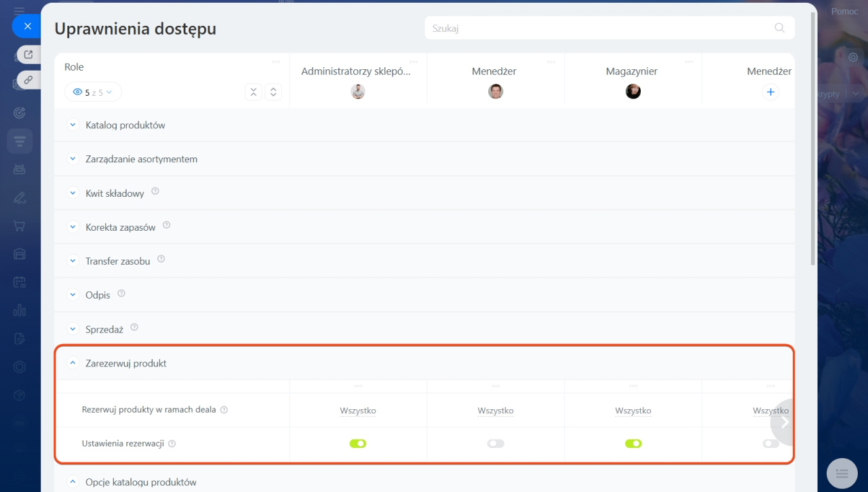This screenshot has height=492, width=868.
Task: Expand the Kwit składowy section
Action: point(73,193)
